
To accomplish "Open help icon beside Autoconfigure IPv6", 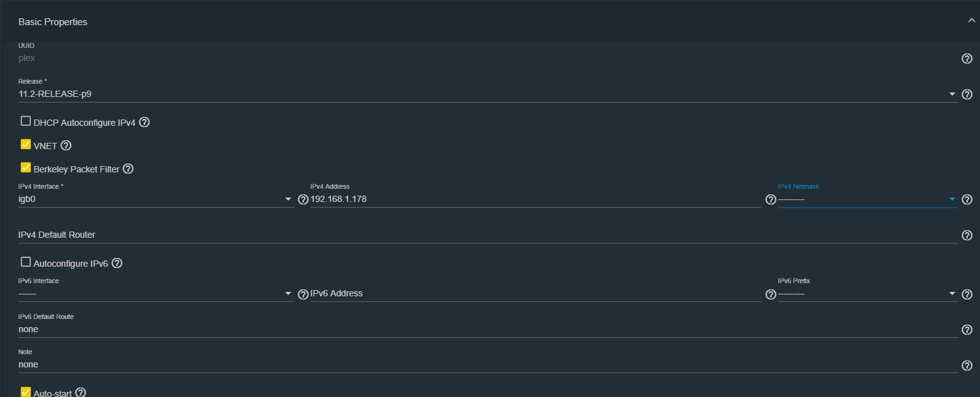I will (x=116, y=263).
